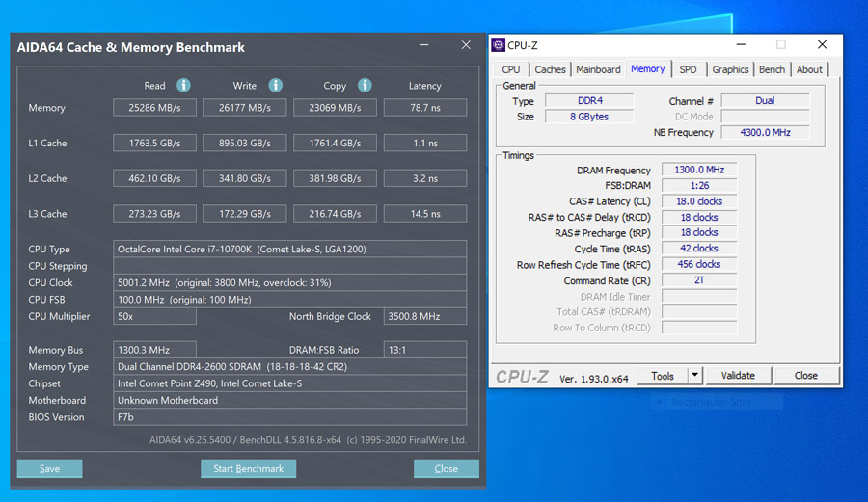
Task: Click L1 Cache Read value 1763.5 GB/s
Action: pos(154,144)
